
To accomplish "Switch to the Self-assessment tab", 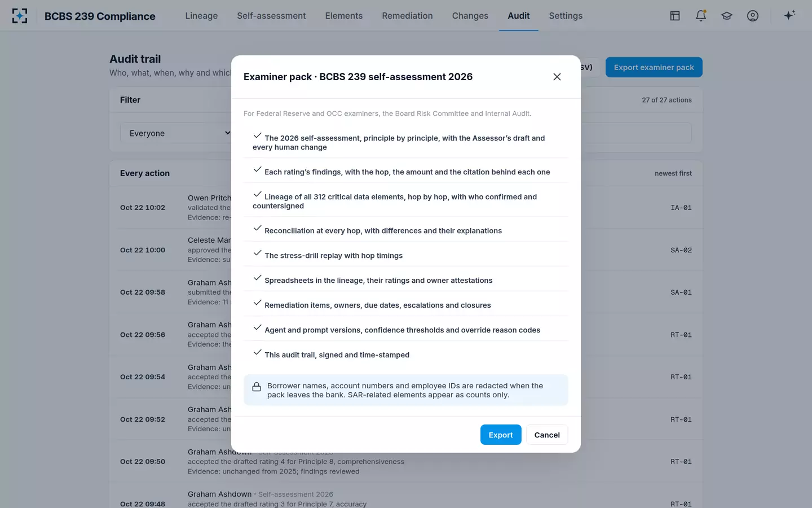I will pyautogui.click(x=271, y=16).
